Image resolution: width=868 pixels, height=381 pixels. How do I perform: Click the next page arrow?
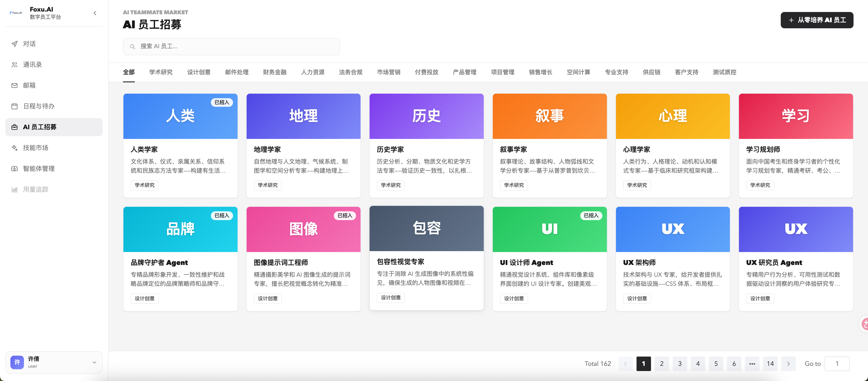pyautogui.click(x=788, y=364)
